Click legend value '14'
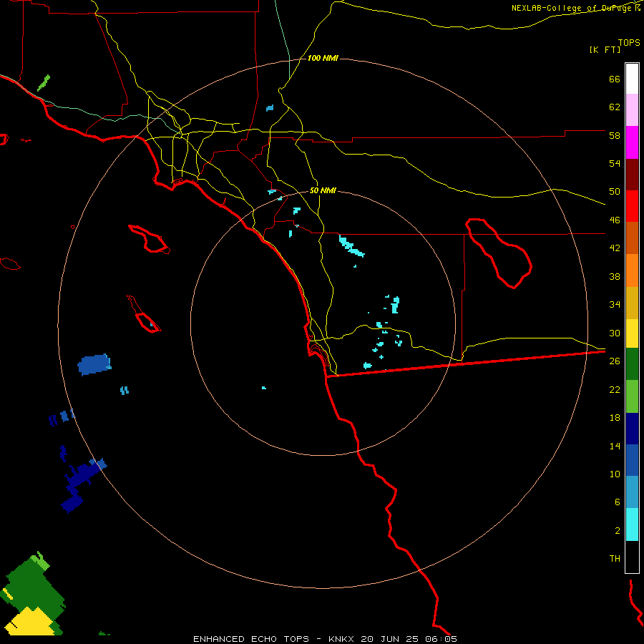 coord(615,446)
